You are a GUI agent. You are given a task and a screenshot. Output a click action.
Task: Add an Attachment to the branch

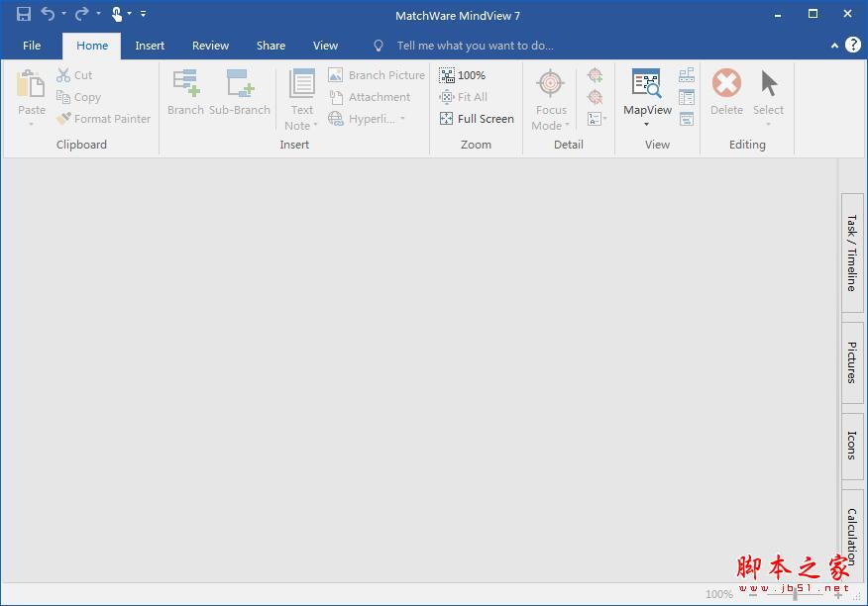[370, 97]
